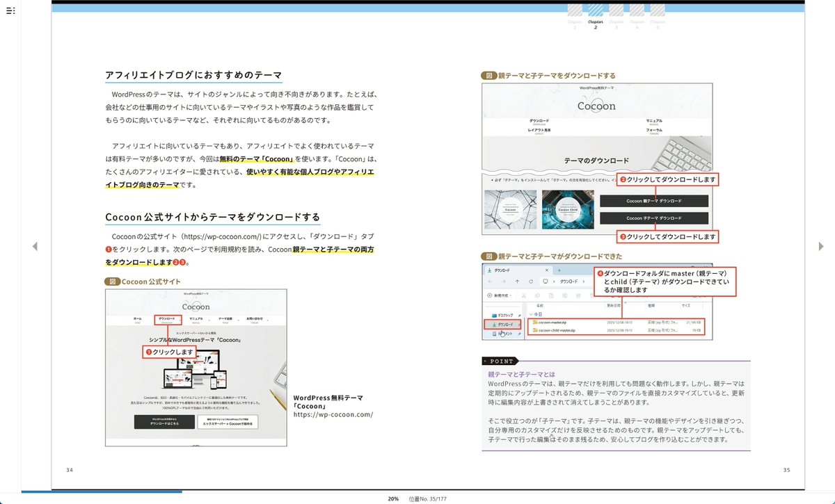Image resolution: width=835 pixels, height=504 pixels.
Task: Go to previous page with left arrow
Action: pyautogui.click(x=35, y=246)
